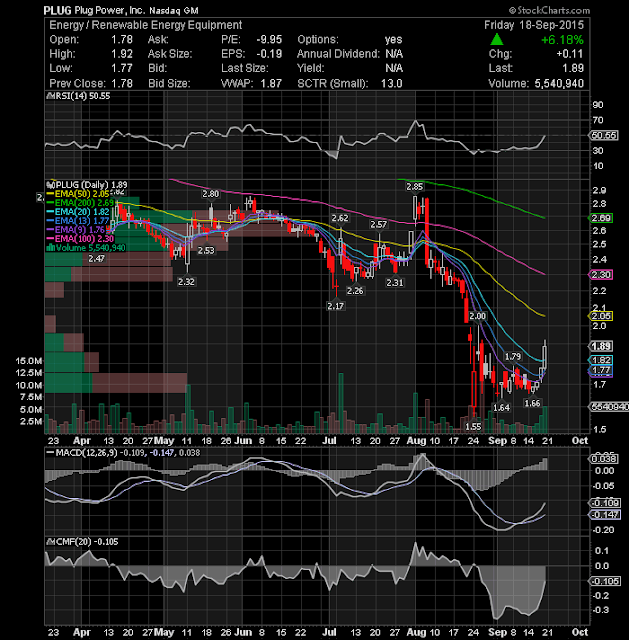Click the -0.109 MACD axis tag
629x640 pixels.
point(605,502)
